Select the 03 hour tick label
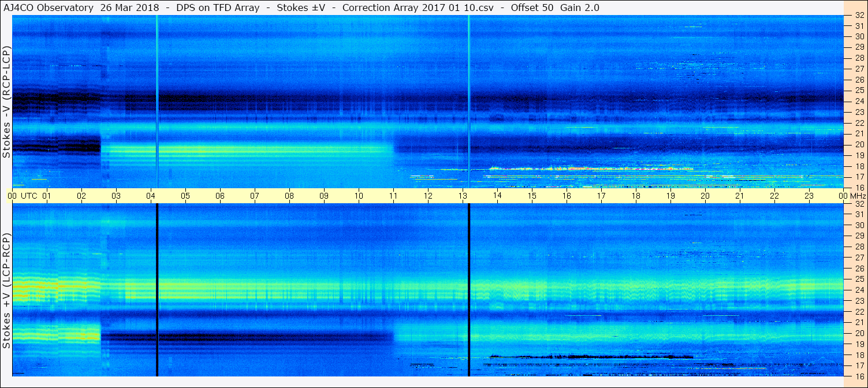 click(116, 196)
